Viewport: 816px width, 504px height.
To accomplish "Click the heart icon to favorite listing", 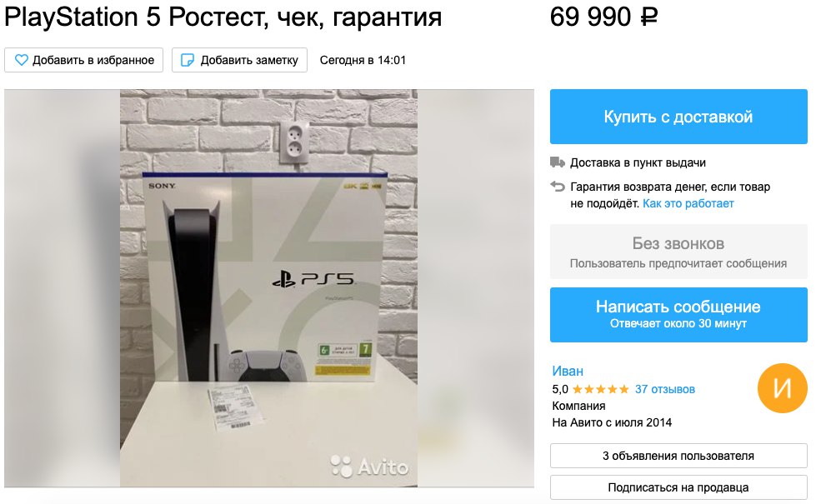I will pyautogui.click(x=22, y=60).
